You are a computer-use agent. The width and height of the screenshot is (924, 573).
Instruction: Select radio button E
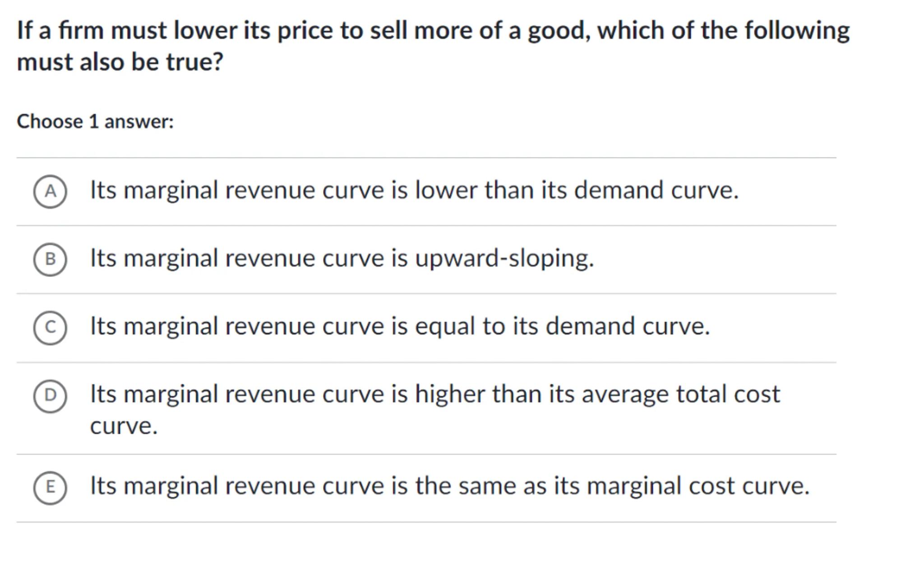(x=50, y=487)
